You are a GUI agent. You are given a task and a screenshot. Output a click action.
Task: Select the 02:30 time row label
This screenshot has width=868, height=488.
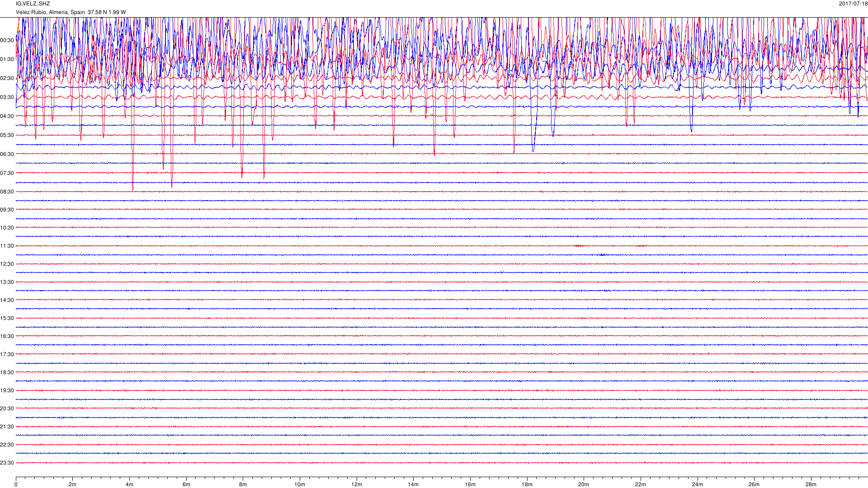coord(7,78)
